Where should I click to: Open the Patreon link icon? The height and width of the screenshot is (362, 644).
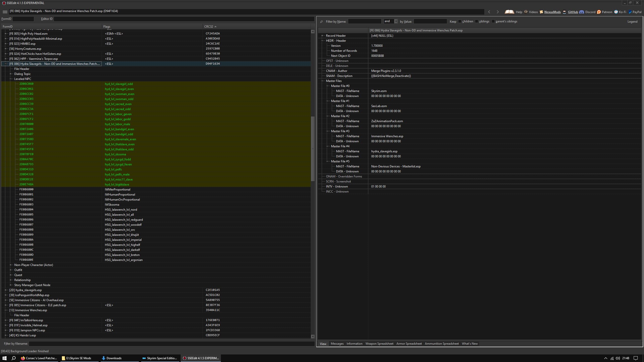[599, 12]
